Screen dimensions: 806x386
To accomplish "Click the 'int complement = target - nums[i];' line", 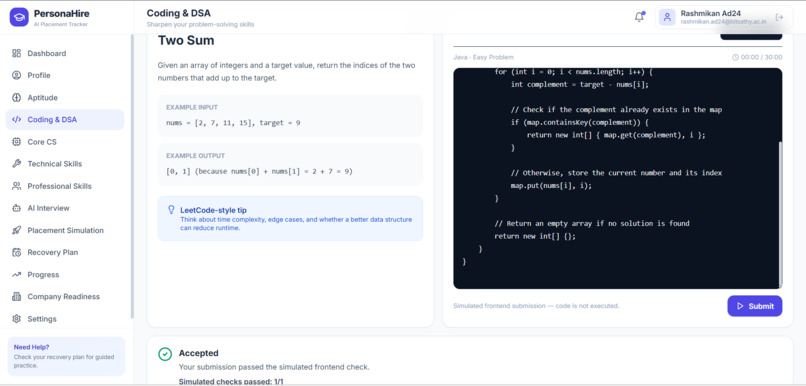I will [580, 84].
